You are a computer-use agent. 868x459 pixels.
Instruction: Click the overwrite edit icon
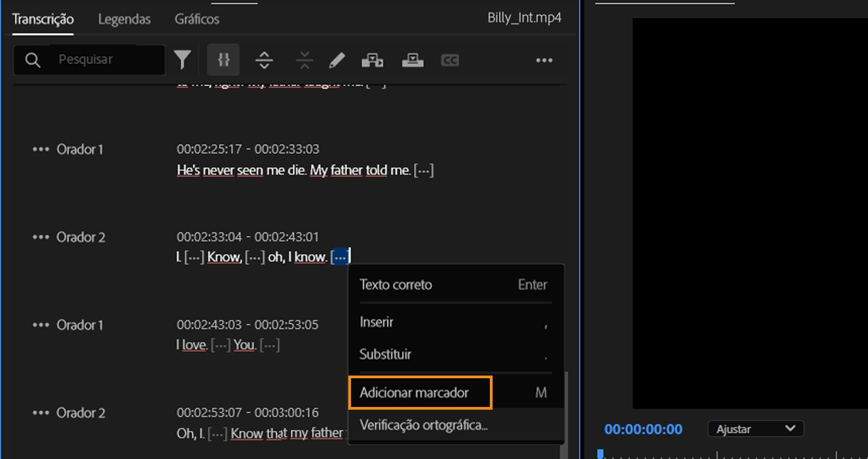pyautogui.click(x=412, y=60)
